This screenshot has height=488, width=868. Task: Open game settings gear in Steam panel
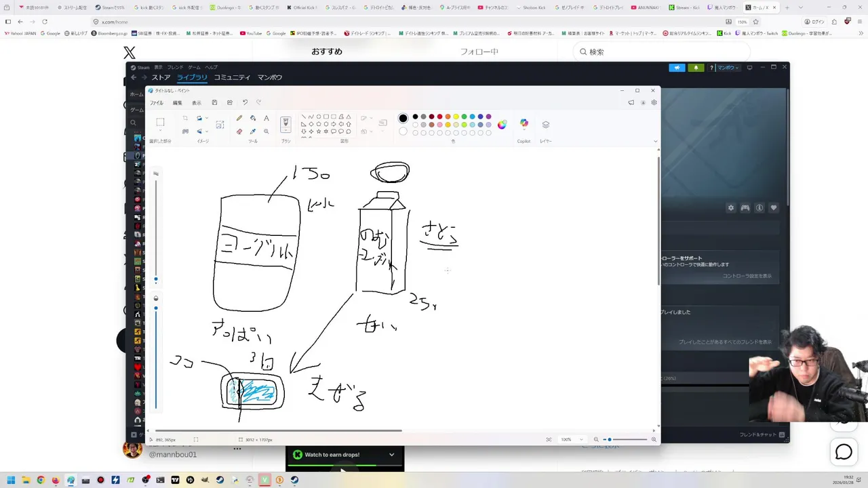click(730, 207)
